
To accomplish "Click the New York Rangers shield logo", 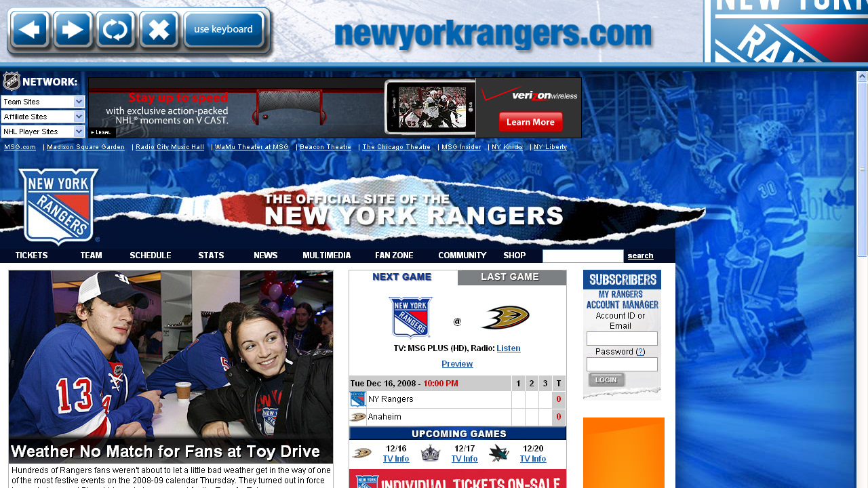I will coord(59,206).
